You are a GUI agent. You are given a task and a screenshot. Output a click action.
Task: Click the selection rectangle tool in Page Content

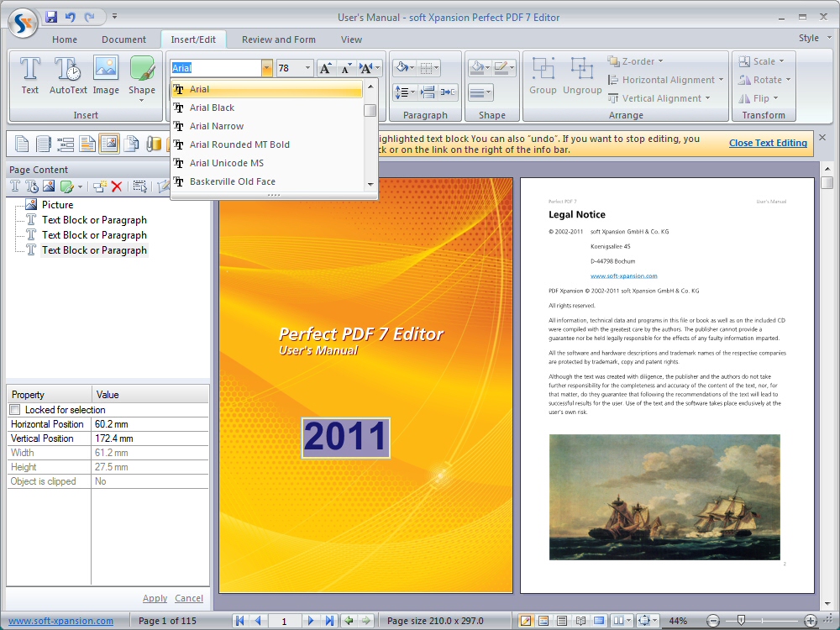(x=139, y=186)
